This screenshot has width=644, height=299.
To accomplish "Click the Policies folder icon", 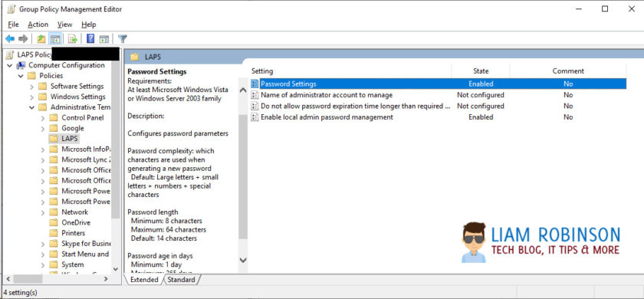I will [x=31, y=76].
